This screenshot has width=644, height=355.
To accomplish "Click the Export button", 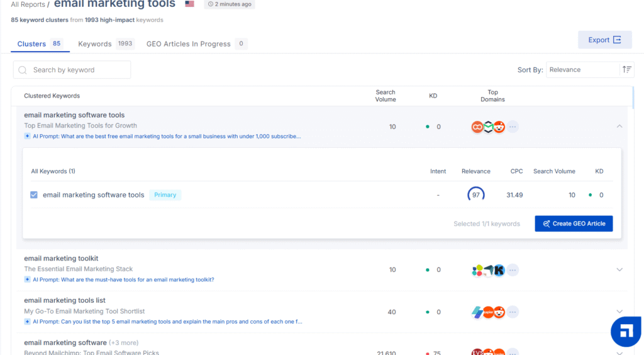I will (604, 40).
